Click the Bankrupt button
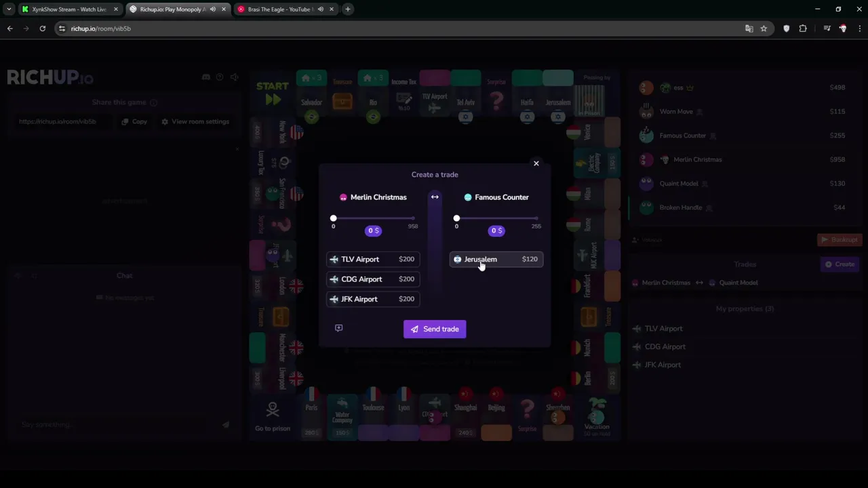This screenshot has width=868, height=488. [839, 239]
